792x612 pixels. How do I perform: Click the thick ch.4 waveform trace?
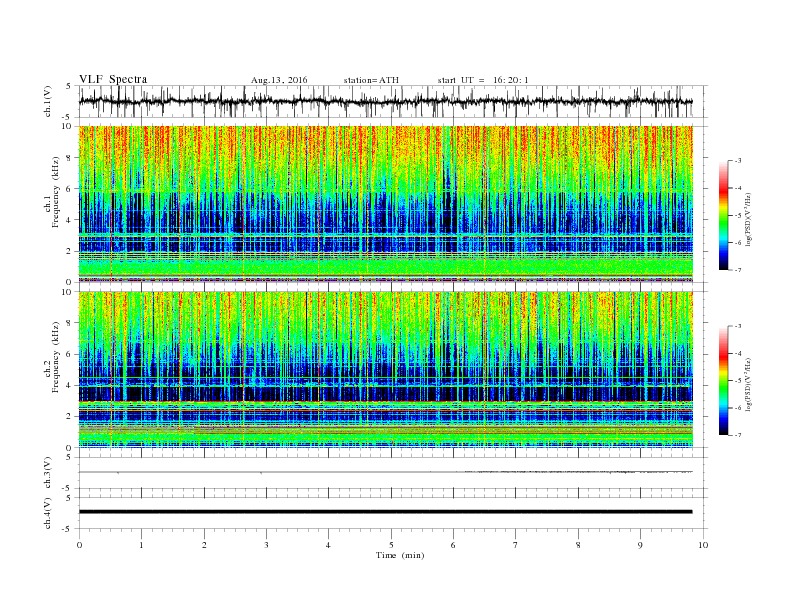(x=385, y=512)
